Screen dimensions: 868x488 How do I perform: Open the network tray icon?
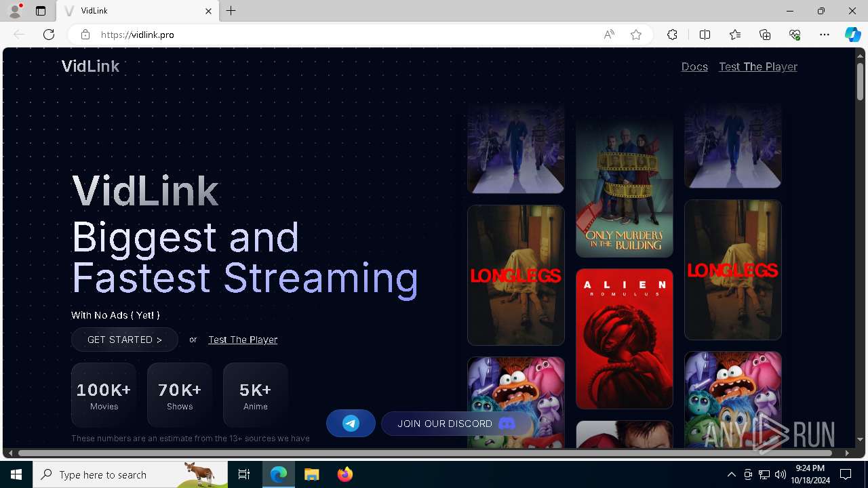click(764, 474)
